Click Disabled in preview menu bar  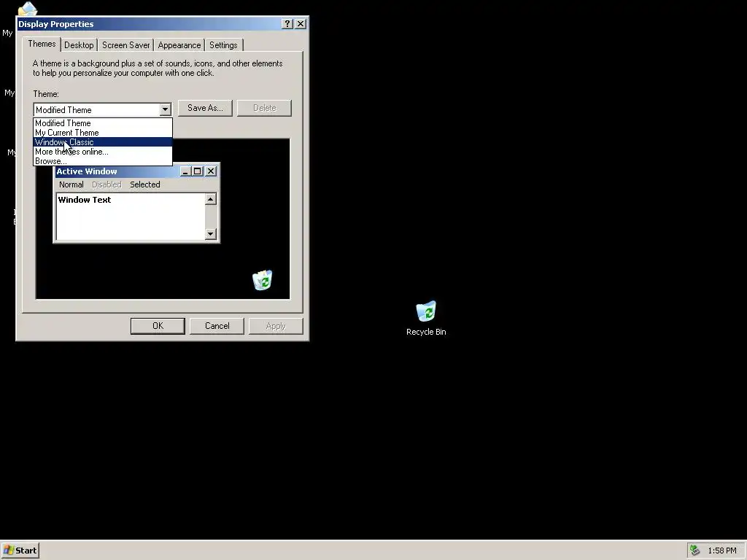(x=107, y=184)
